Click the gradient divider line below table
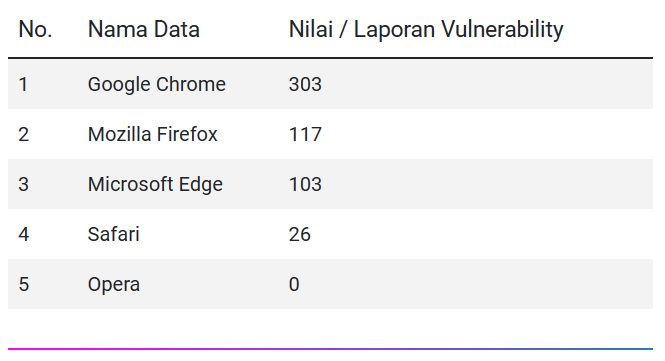Screen dimensions: 665x361 [330, 349]
